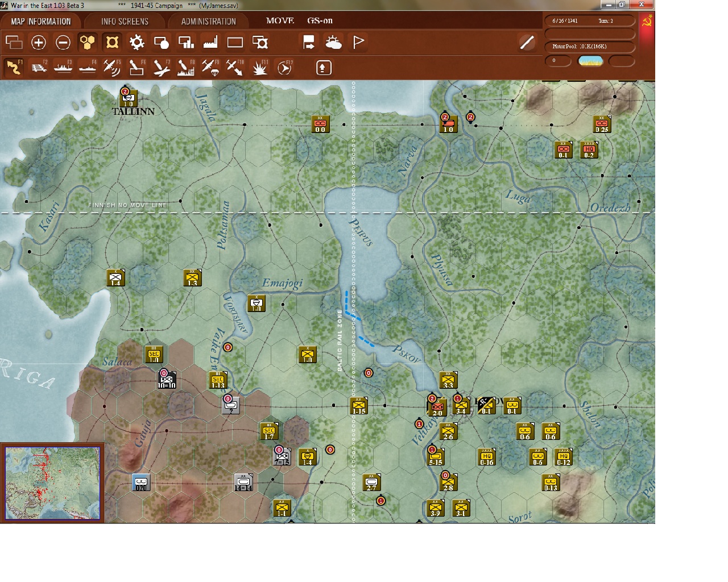Toggle the highlighted hex outline button
728x582 pixels.
(112, 42)
